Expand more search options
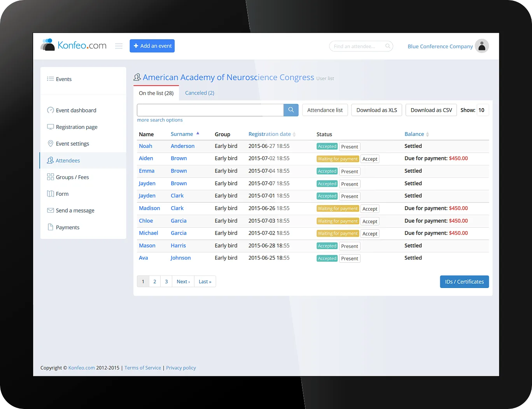The image size is (532, 409). coord(160,120)
